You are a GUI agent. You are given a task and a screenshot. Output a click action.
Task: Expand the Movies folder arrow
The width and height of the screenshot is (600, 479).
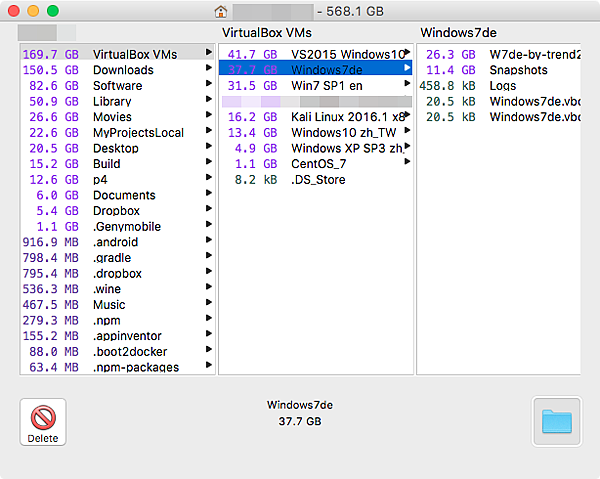click(x=209, y=114)
